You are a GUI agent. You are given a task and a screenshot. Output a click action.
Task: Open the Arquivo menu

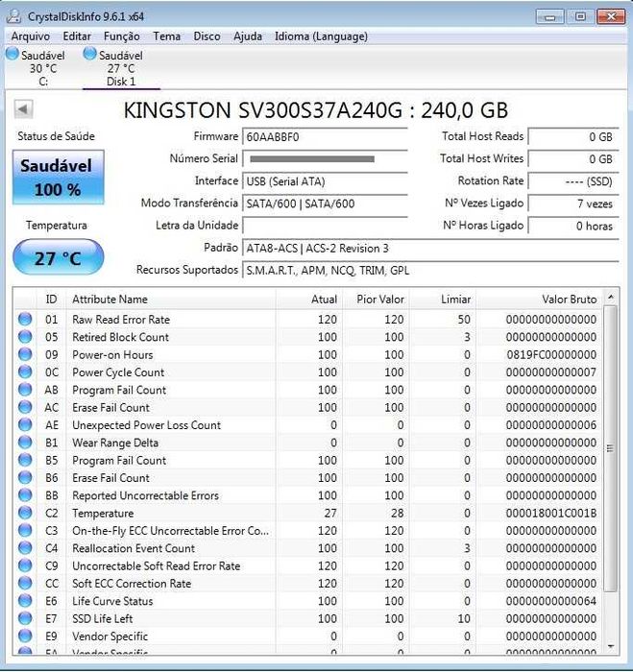pos(31,36)
